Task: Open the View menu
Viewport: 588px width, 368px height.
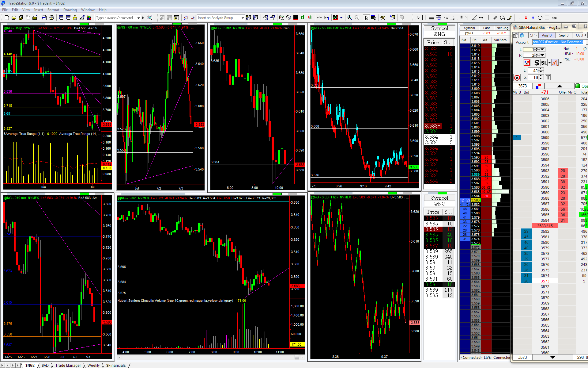Action: (x=26, y=10)
